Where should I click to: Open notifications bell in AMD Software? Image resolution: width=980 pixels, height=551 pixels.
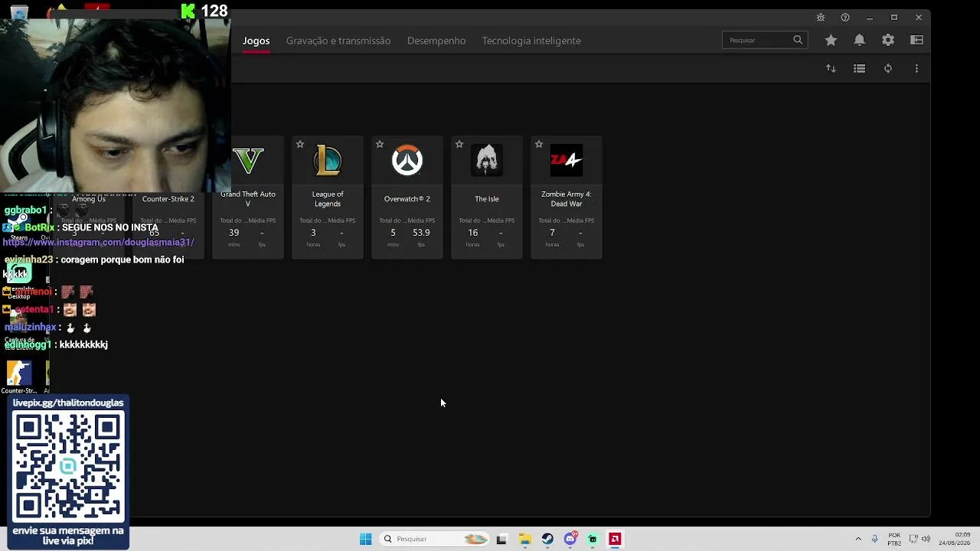coord(859,40)
